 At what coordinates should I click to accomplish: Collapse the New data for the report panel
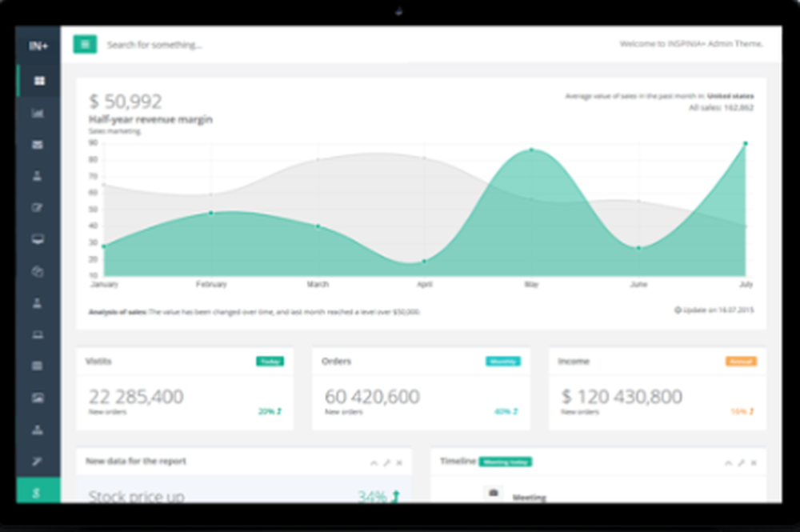tap(374, 462)
